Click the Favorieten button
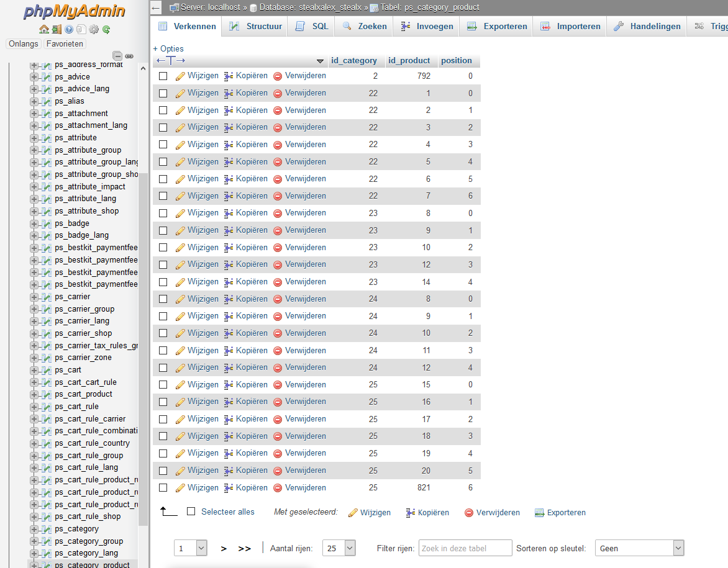The width and height of the screenshot is (728, 568). click(x=65, y=43)
